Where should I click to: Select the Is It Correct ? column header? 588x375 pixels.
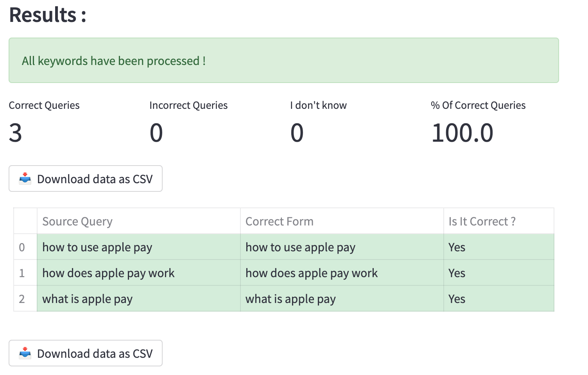(x=482, y=222)
